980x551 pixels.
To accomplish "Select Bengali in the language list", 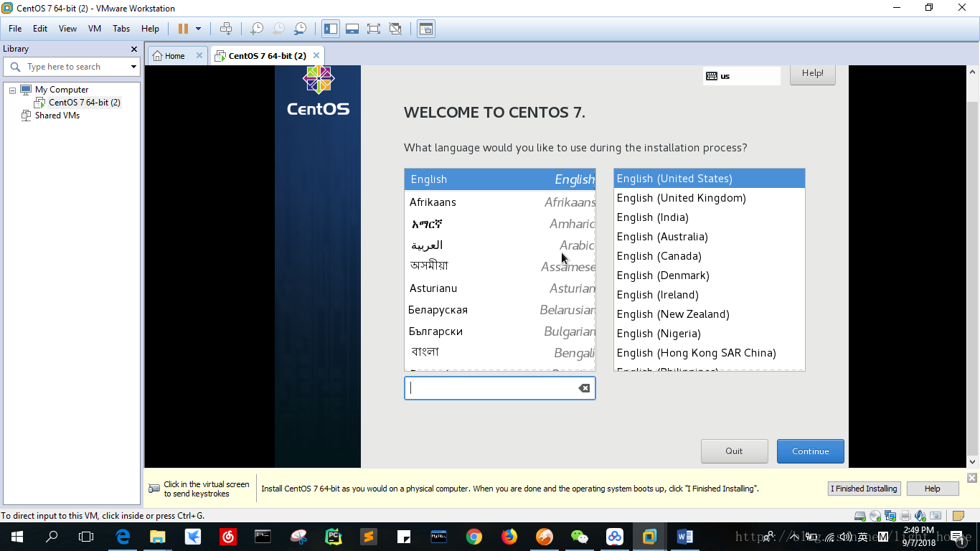I will pyautogui.click(x=500, y=353).
